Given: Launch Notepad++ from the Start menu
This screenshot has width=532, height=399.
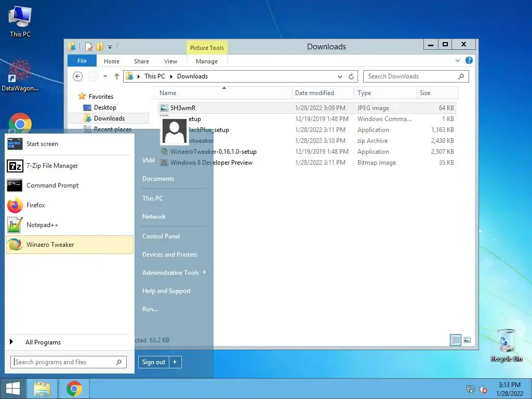Looking at the screenshot, I should pos(69,225).
